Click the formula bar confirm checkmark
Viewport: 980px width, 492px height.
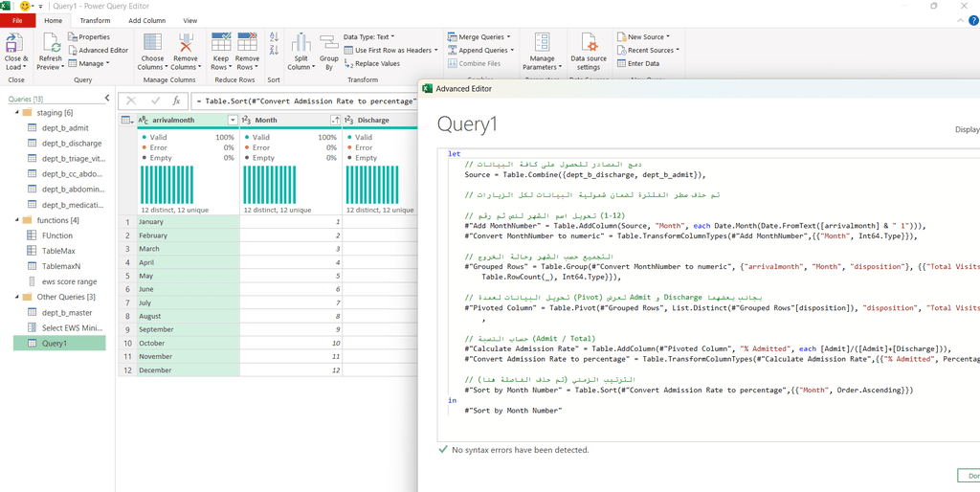tap(155, 100)
